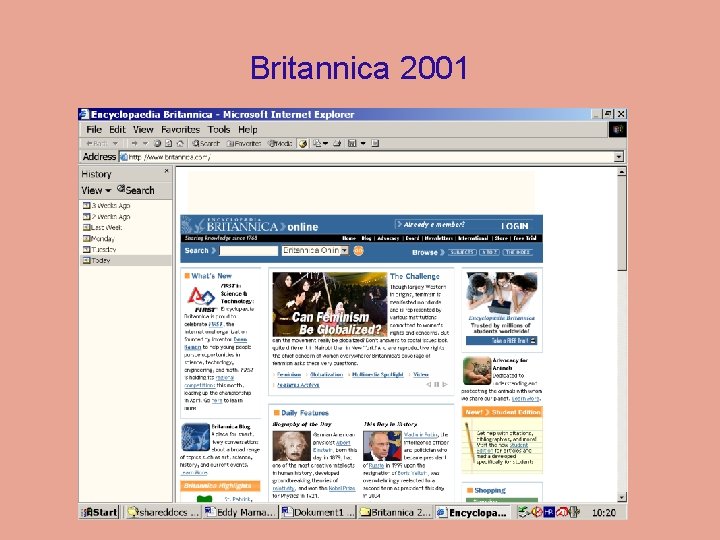Click the Discuss toolbar icon
Viewport: 720px width, 540px height.
[x=375, y=143]
